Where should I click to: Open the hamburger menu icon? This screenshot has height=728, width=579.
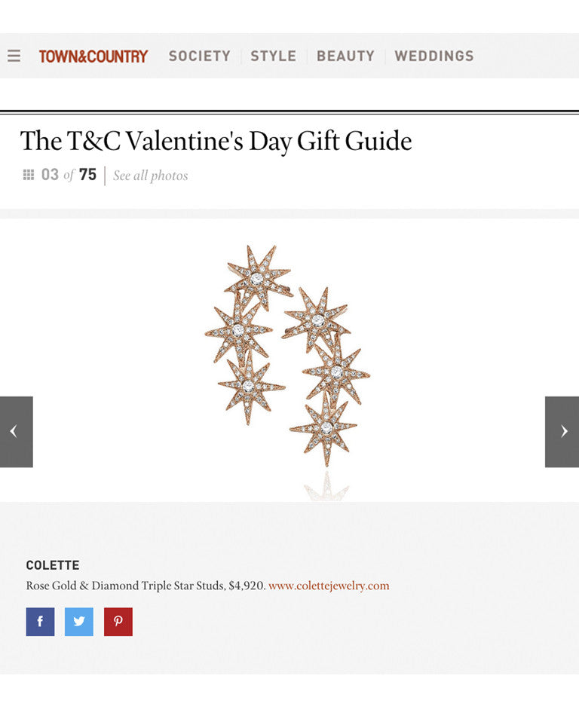click(x=14, y=57)
